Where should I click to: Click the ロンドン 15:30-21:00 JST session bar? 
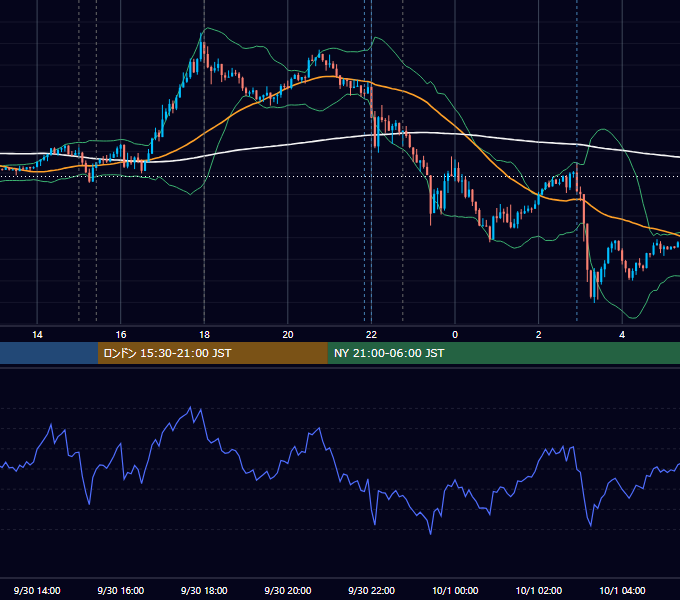(212, 353)
